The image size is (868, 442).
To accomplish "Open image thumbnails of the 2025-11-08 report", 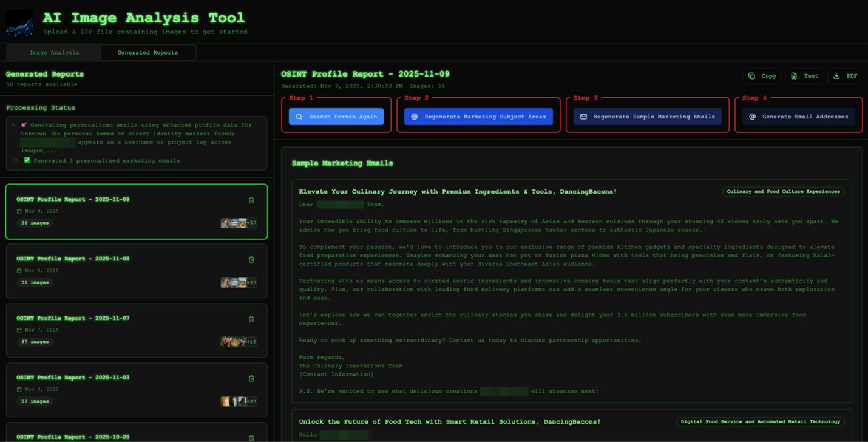I will tap(239, 282).
